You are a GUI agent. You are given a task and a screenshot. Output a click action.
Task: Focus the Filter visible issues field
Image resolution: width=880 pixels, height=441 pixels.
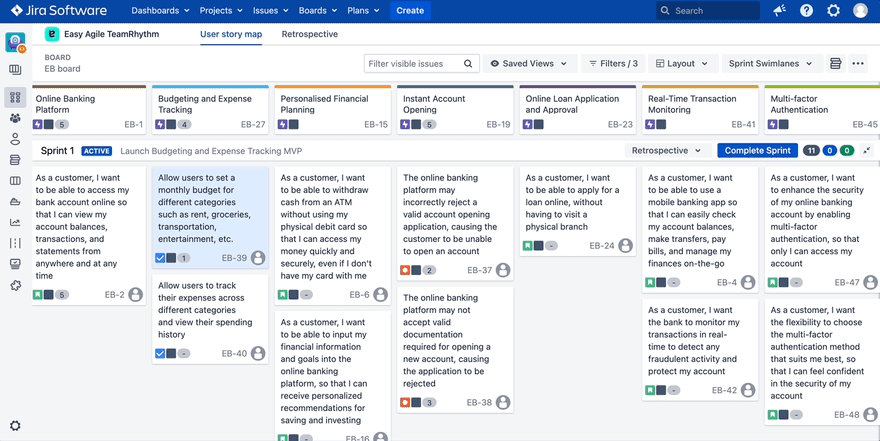click(422, 64)
